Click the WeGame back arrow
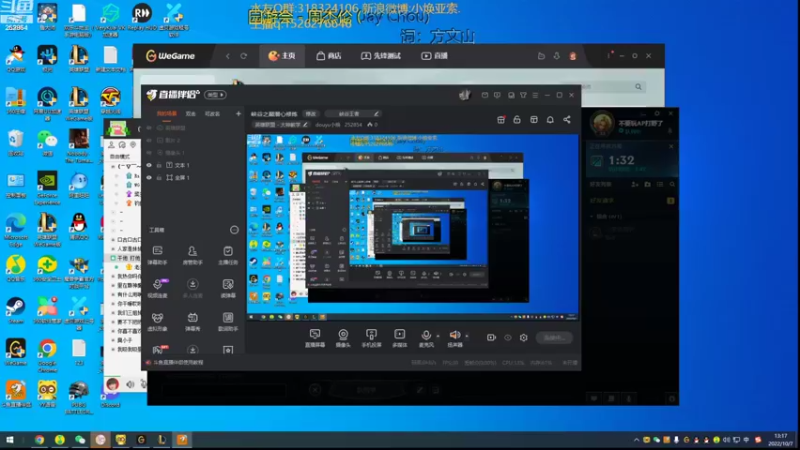The height and width of the screenshot is (450, 800). (228, 56)
